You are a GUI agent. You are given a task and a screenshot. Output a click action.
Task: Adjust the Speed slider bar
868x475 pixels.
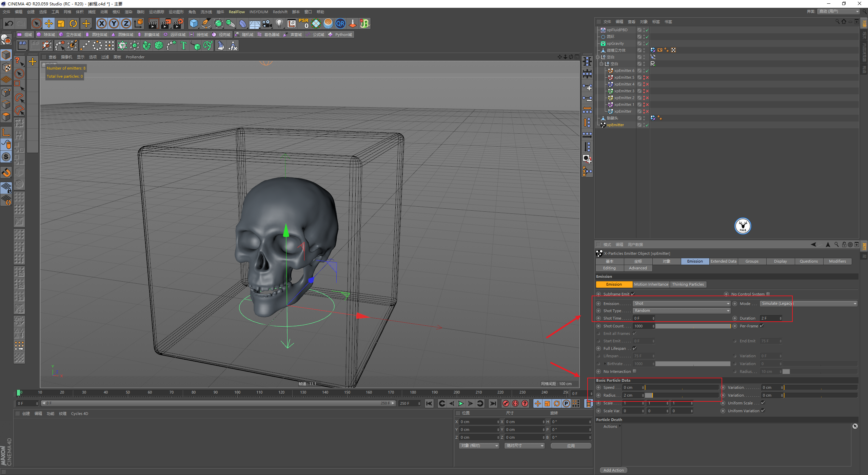[x=682, y=387]
